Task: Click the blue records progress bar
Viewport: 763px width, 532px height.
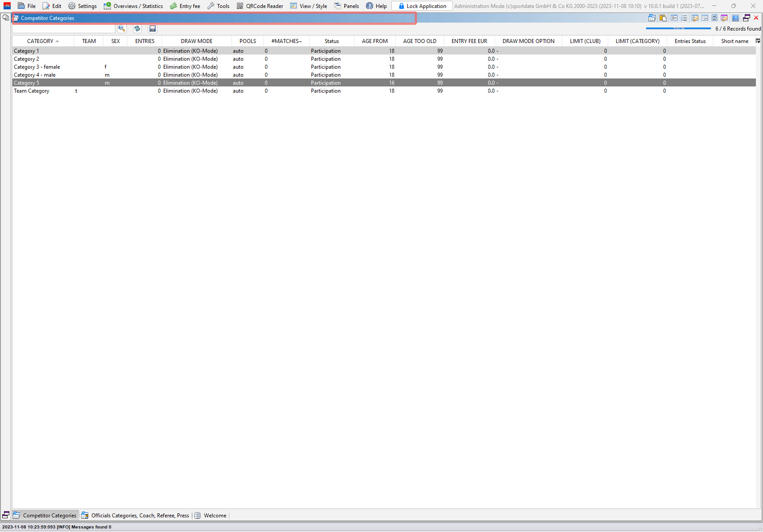Action: coord(678,28)
